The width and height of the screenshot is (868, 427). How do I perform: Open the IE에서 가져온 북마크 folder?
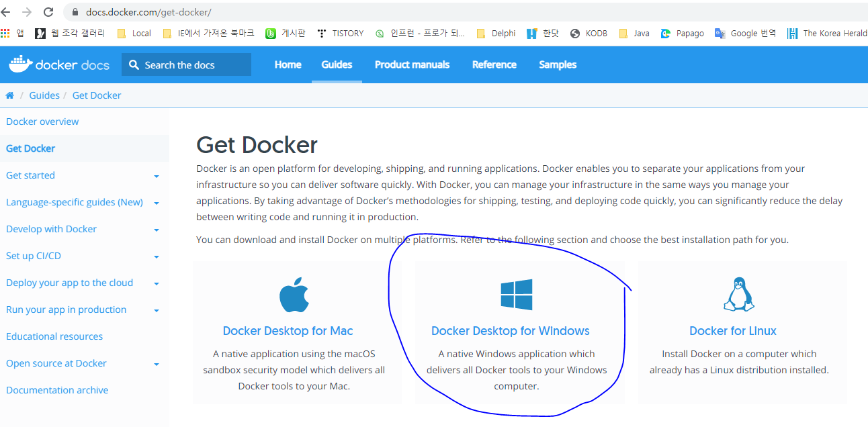tap(208, 33)
